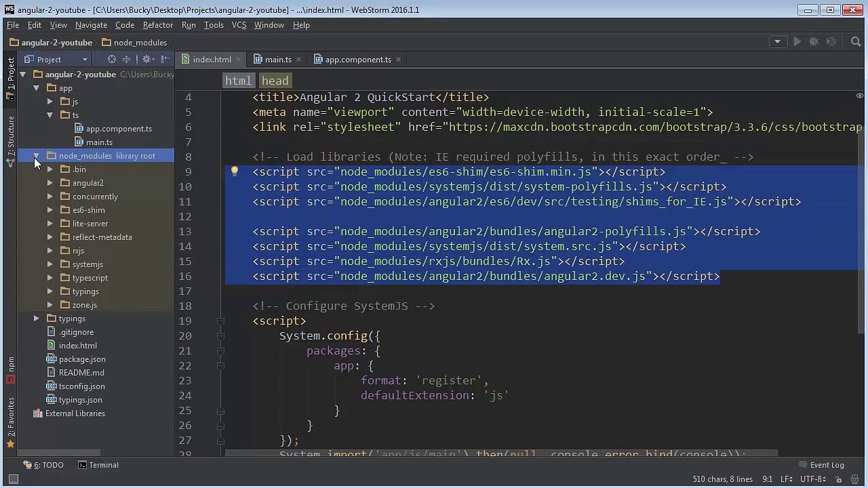Close the main.ts tab
The image size is (868, 488).
[298, 60]
